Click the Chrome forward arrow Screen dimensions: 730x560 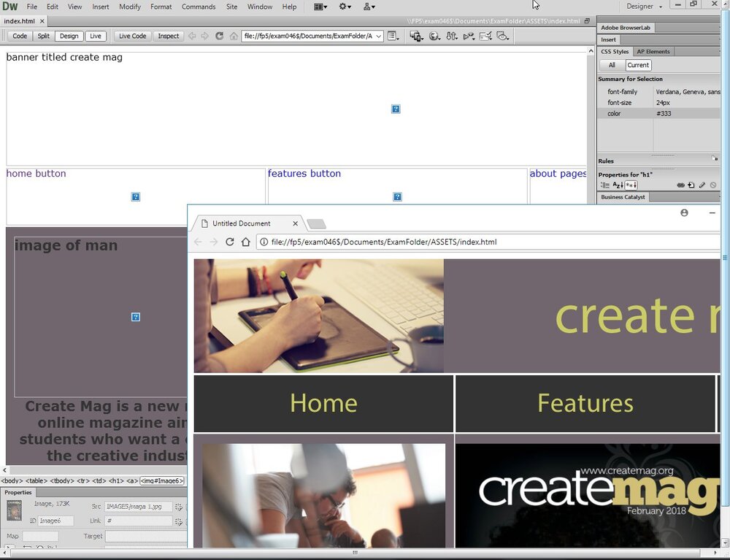click(x=214, y=242)
